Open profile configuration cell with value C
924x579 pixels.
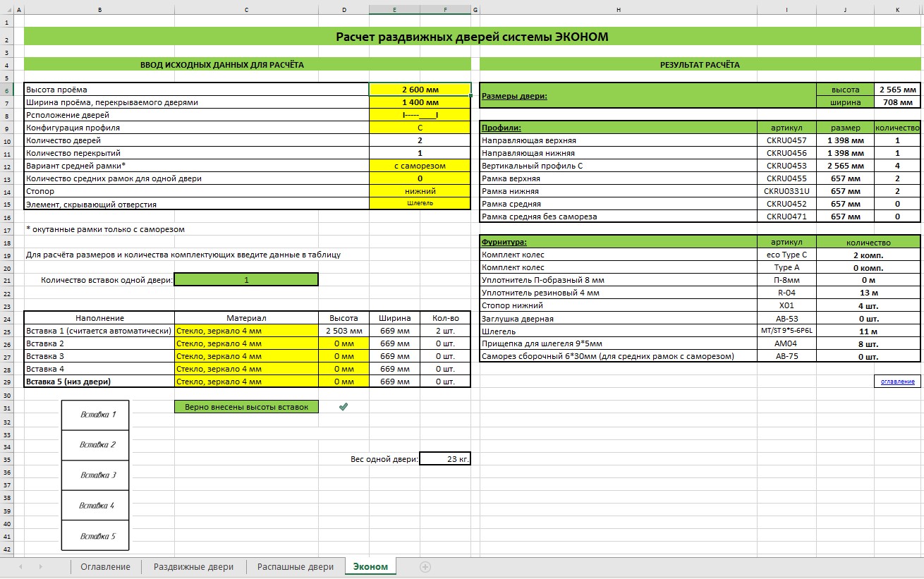pos(420,128)
